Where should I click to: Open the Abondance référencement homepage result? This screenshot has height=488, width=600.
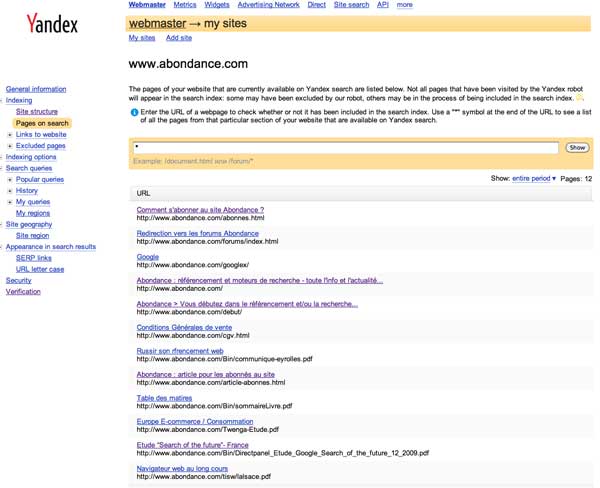coord(260,280)
